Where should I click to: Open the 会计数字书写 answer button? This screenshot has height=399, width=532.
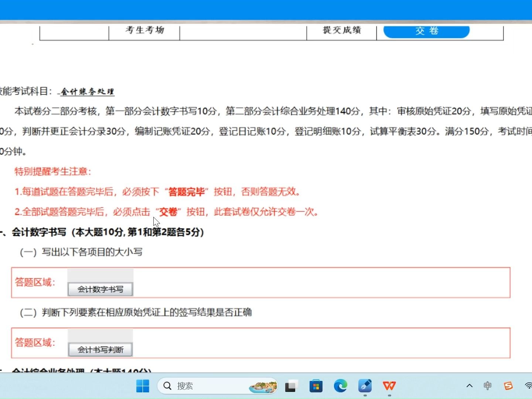(x=100, y=289)
